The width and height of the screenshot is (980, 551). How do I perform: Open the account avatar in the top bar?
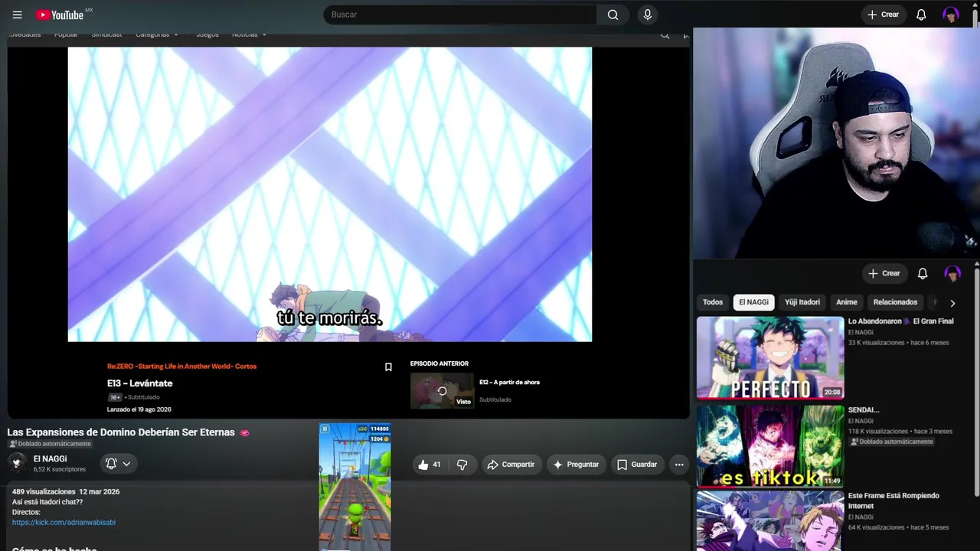tap(951, 15)
